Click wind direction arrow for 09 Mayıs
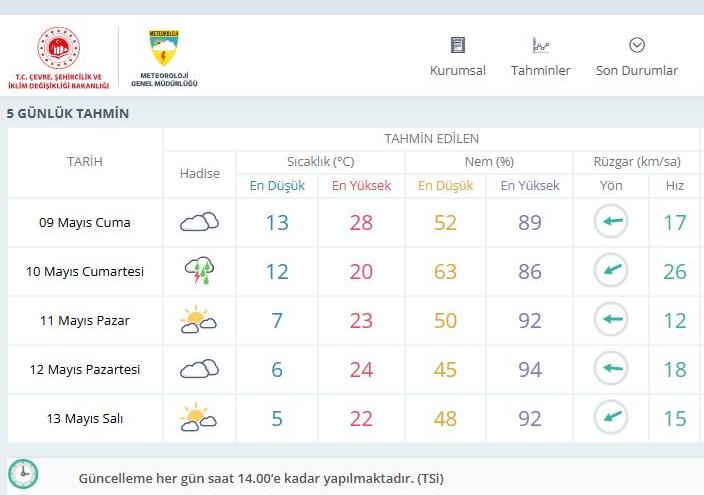Image resolution: width=704 pixels, height=495 pixels. (611, 221)
